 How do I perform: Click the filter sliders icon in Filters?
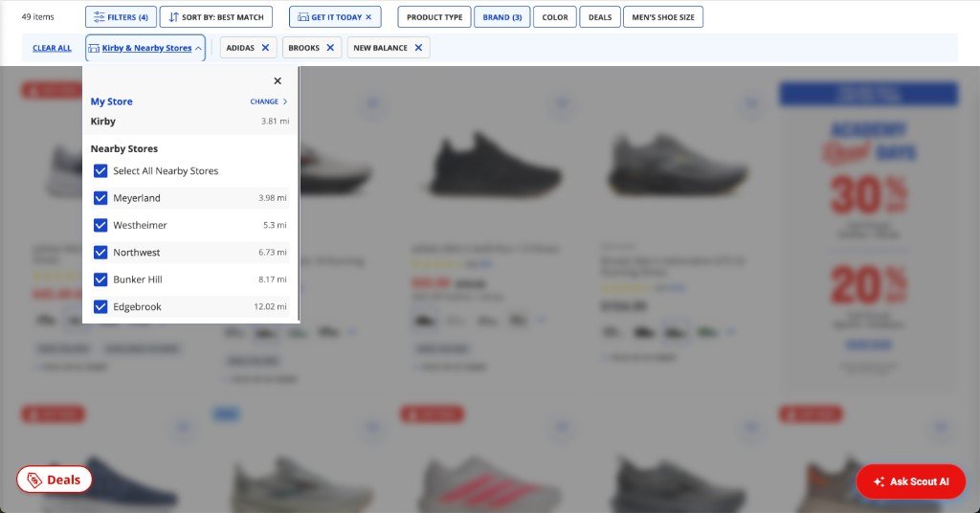(99, 17)
